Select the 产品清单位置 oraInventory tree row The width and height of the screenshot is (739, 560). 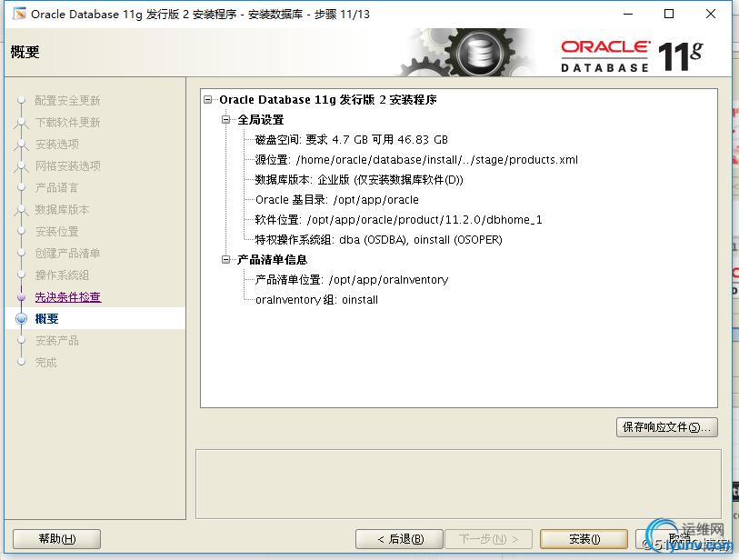352,280
